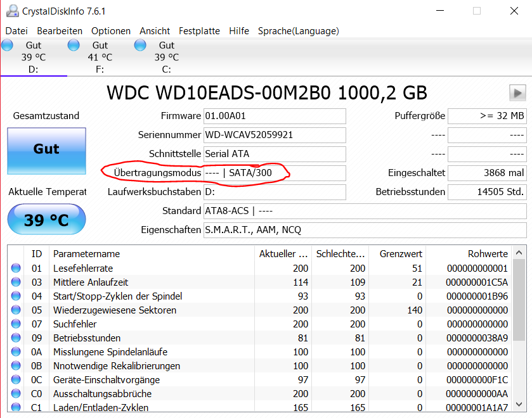Click raw value 000000000F1C

[477, 379]
